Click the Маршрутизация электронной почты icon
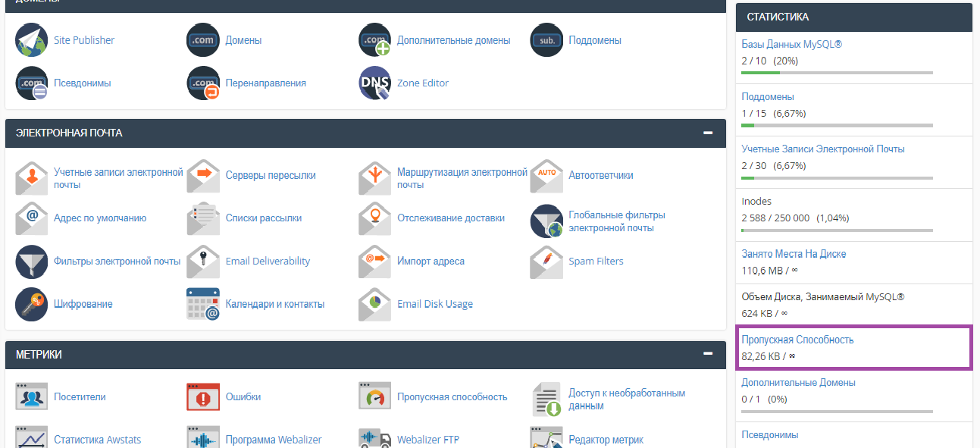The width and height of the screenshot is (980, 448). [x=375, y=178]
